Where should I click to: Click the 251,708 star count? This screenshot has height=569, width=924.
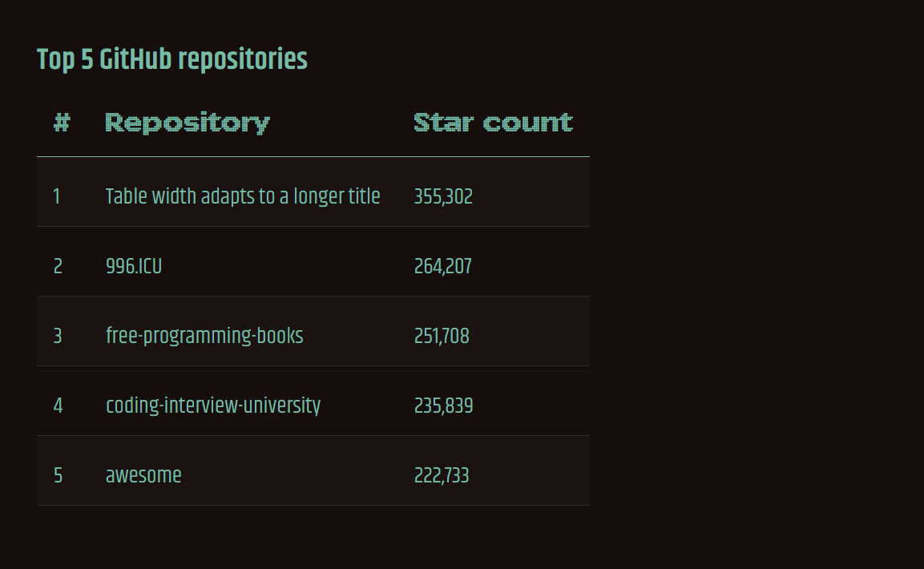click(442, 336)
